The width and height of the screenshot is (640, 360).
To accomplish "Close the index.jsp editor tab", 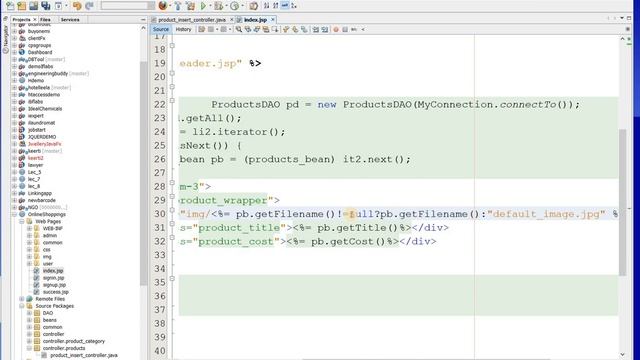I will 273,20.
